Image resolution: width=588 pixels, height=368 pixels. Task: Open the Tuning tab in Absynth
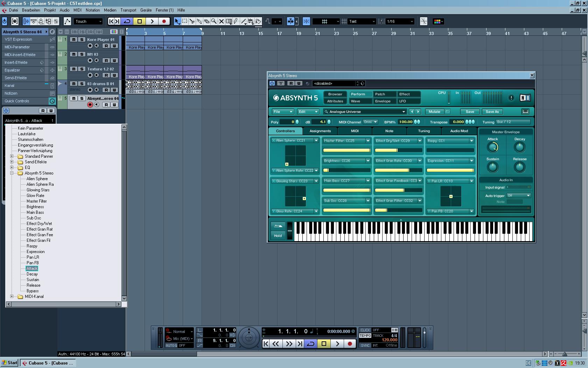pos(424,131)
